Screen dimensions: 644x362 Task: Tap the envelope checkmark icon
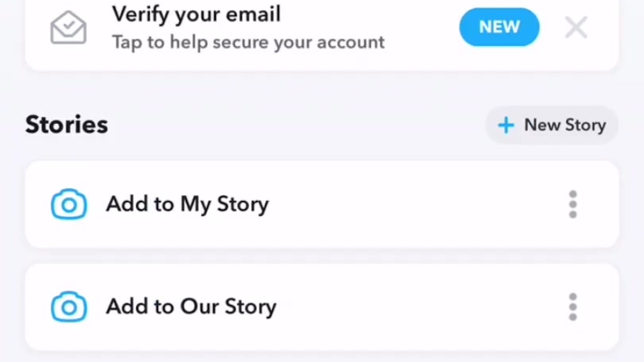[68, 28]
